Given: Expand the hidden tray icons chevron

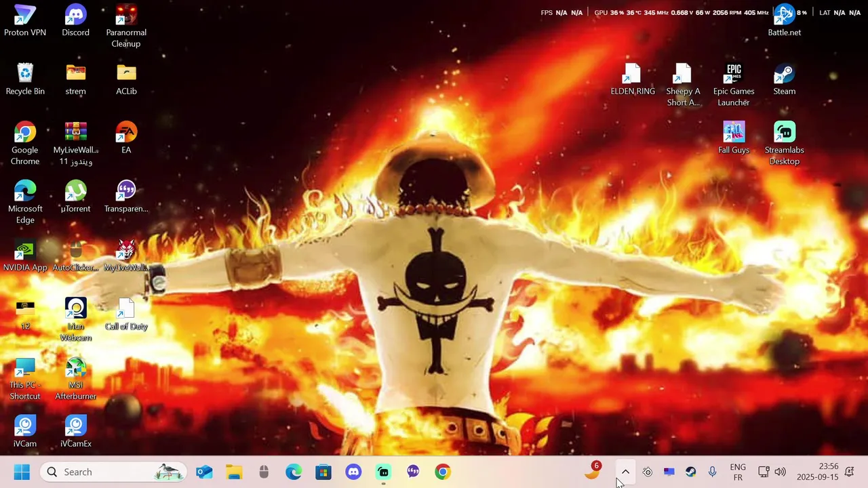Looking at the screenshot, I should coord(625,472).
